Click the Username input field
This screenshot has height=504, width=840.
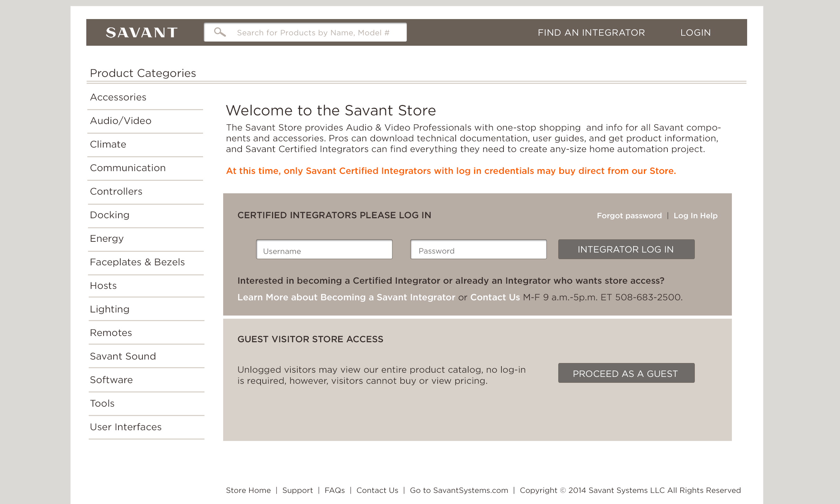[x=324, y=249]
